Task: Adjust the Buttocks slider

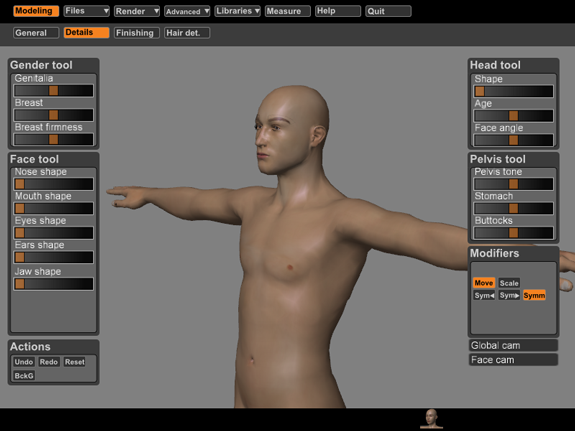Action: (x=513, y=233)
